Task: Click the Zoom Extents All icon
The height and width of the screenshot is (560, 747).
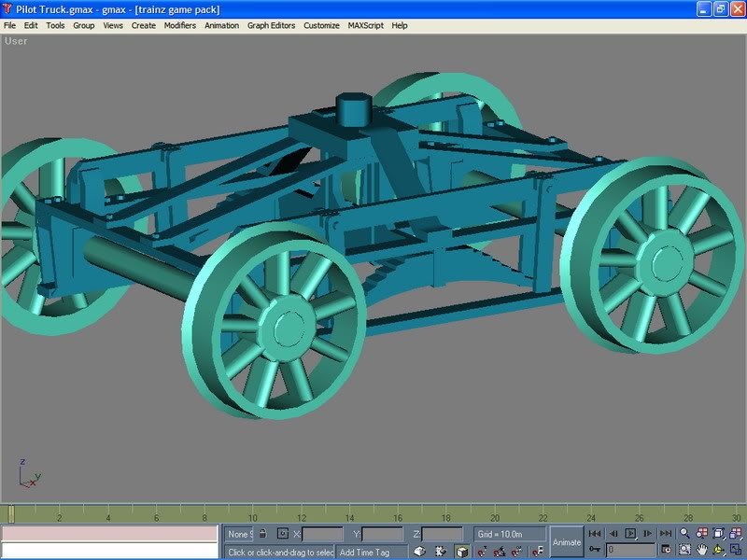Action: (x=736, y=533)
